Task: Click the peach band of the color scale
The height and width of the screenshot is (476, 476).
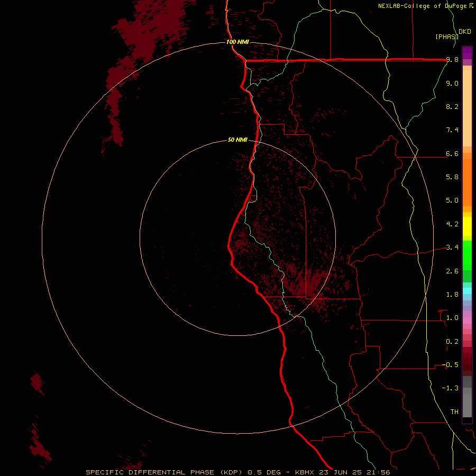Action: pyautogui.click(x=467, y=106)
